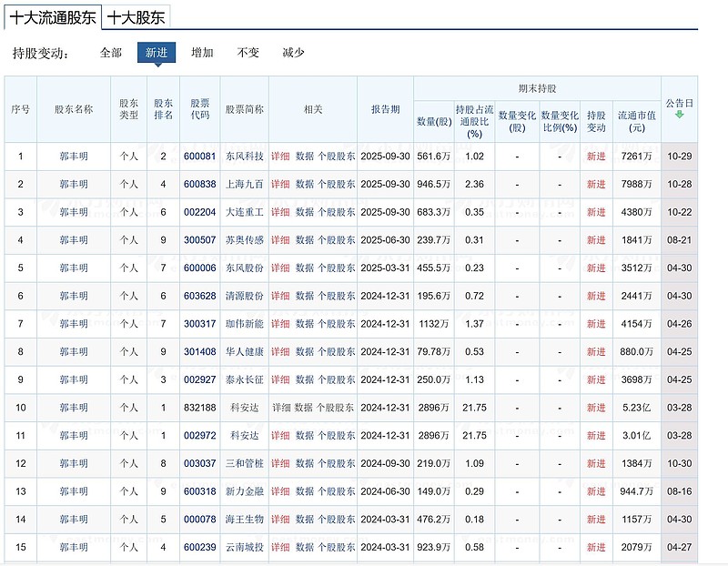Click 数据 link in 东风股份 row
This screenshot has height=566, width=728.
305,268
